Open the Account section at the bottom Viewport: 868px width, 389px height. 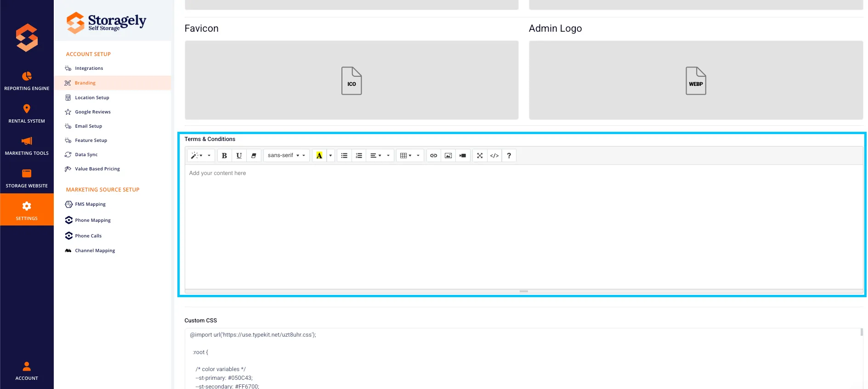click(27, 371)
